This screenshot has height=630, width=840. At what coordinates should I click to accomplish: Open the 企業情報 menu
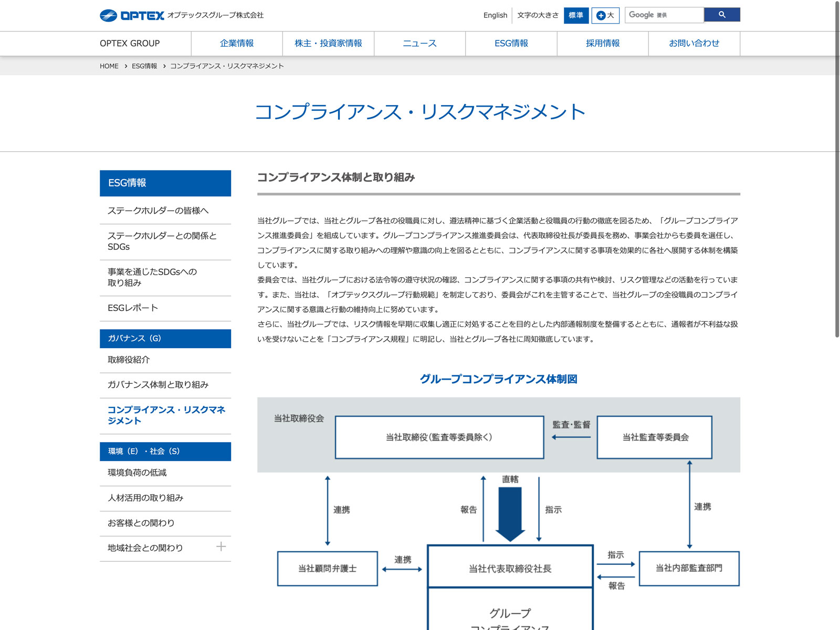pyautogui.click(x=236, y=44)
